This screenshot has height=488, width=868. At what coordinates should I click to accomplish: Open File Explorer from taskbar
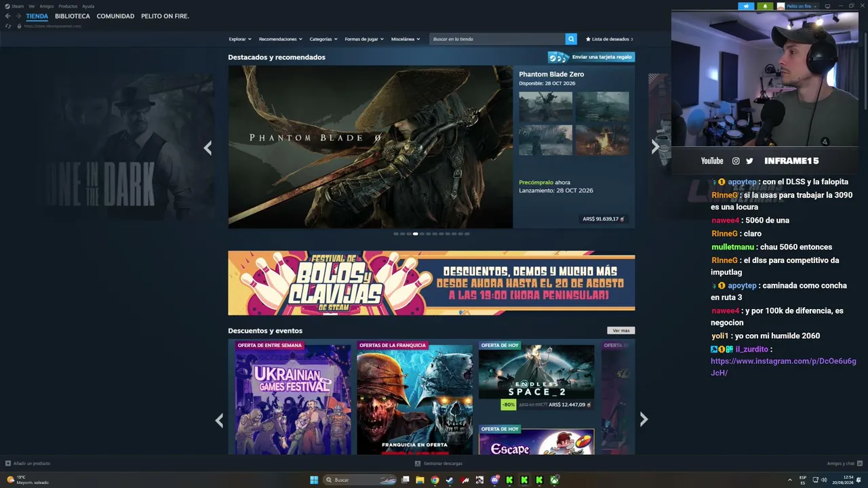420,480
